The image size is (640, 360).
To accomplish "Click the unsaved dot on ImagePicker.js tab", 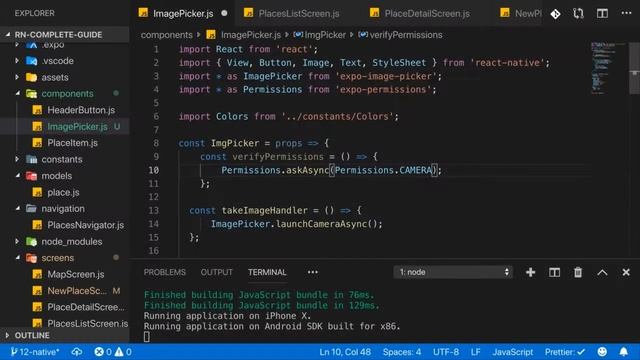I will [224, 13].
